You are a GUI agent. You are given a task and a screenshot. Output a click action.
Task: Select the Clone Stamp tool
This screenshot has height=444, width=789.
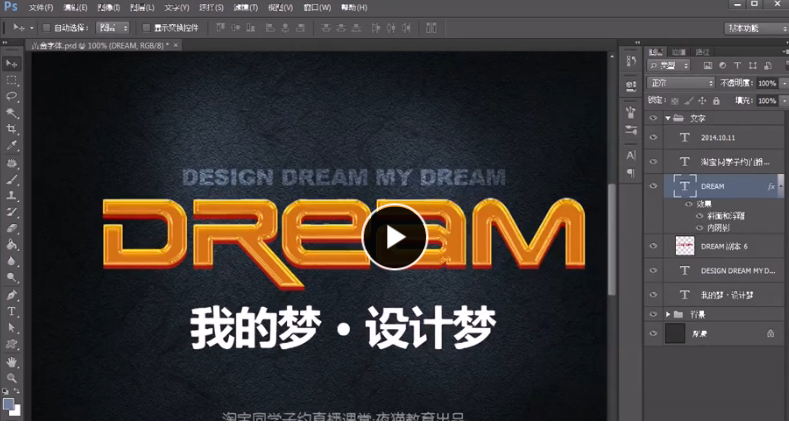pyautogui.click(x=11, y=195)
